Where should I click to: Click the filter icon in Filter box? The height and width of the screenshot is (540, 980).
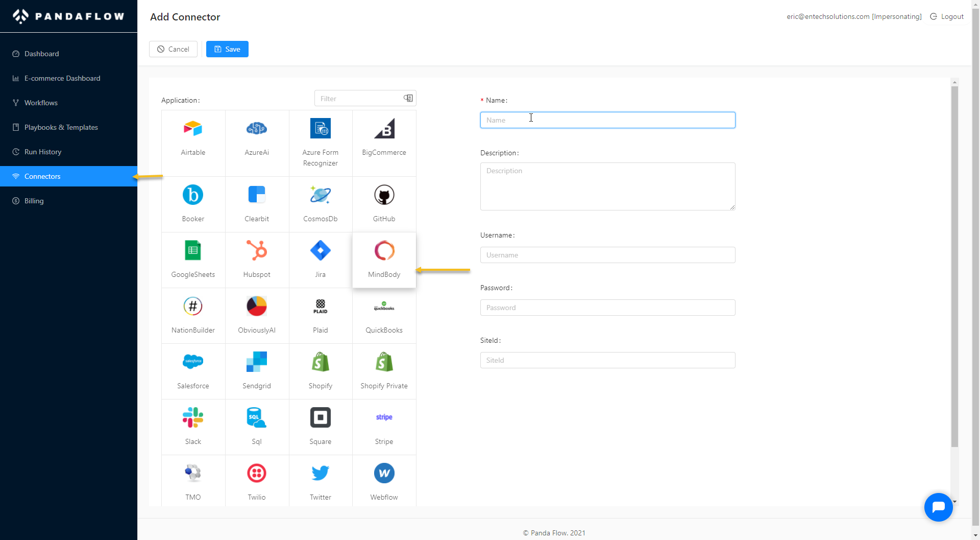click(408, 98)
